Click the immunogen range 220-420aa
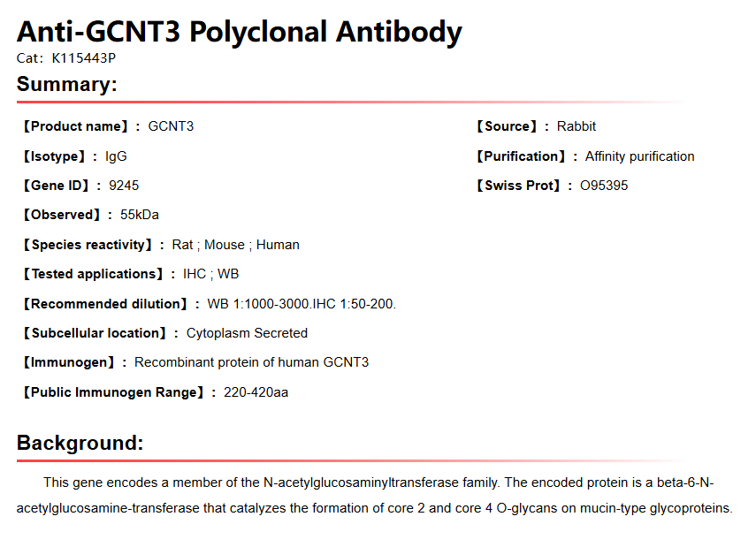Image resolution: width=756 pixels, height=547 pixels. pyautogui.click(x=256, y=392)
